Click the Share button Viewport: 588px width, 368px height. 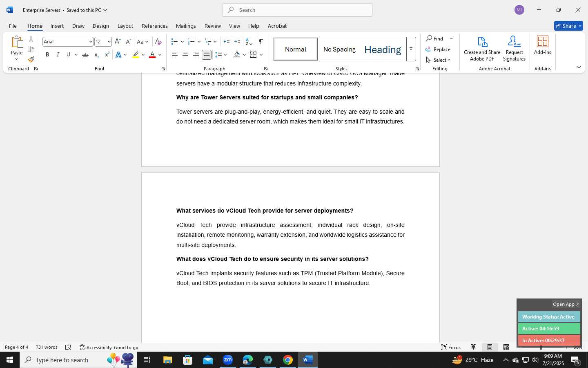pos(568,26)
